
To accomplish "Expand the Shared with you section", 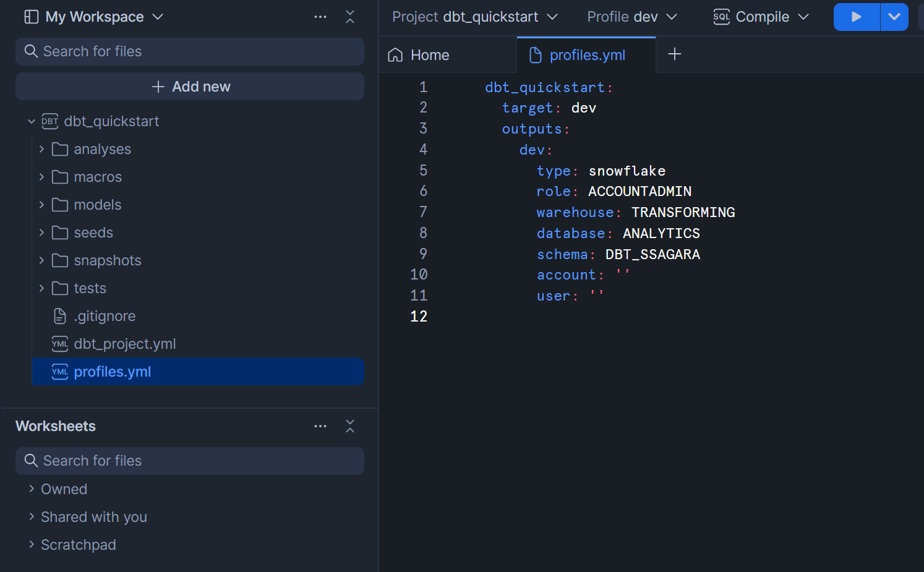I will [32, 516].
